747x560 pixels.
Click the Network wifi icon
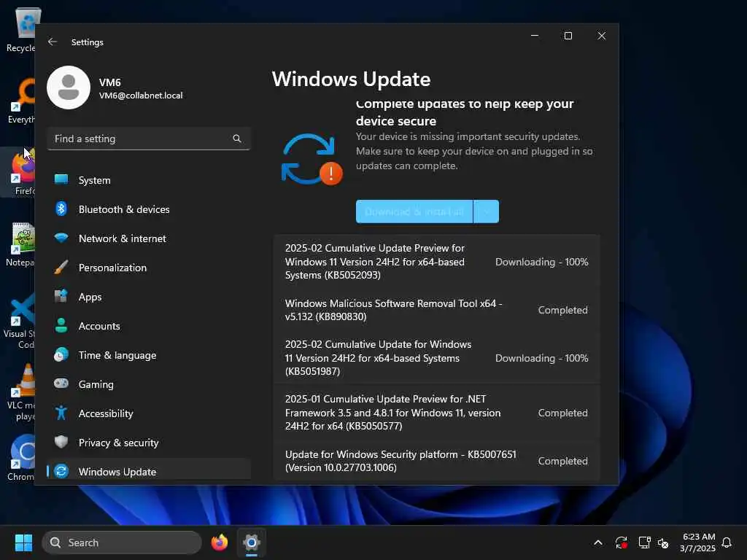pos(61,238)
